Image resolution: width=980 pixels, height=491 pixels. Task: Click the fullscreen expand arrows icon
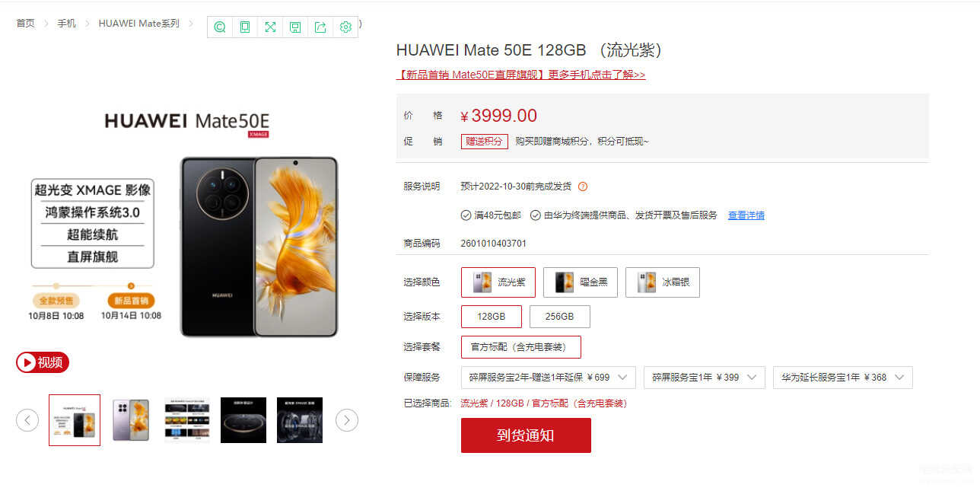point(270,27)
